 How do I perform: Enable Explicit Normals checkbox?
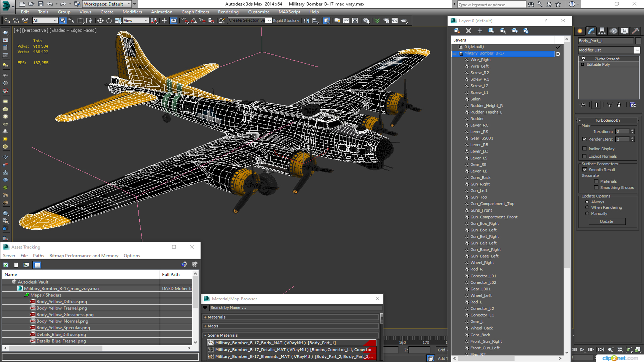584,156
